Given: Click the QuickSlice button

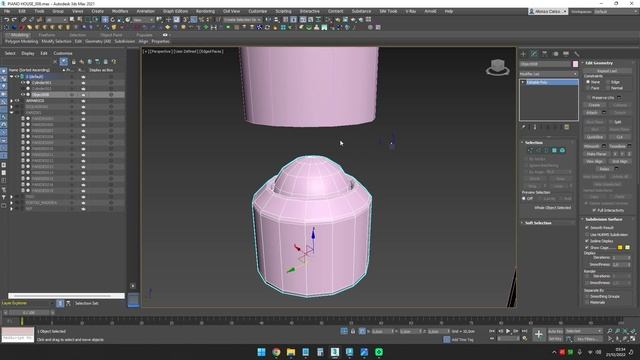Looking at the screenshot, I should click(595, 137).
